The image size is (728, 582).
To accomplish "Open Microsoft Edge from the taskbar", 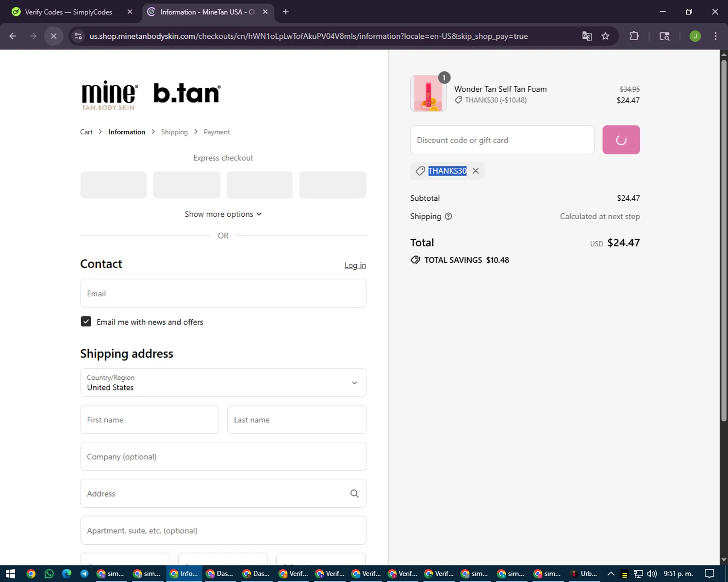I will (66, 574).
